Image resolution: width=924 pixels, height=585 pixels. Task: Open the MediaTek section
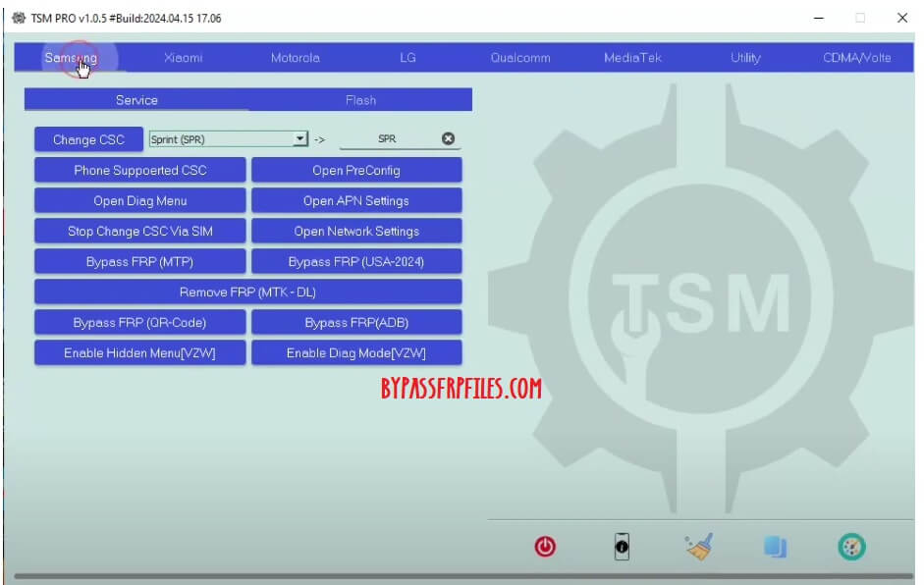point(633,58)
